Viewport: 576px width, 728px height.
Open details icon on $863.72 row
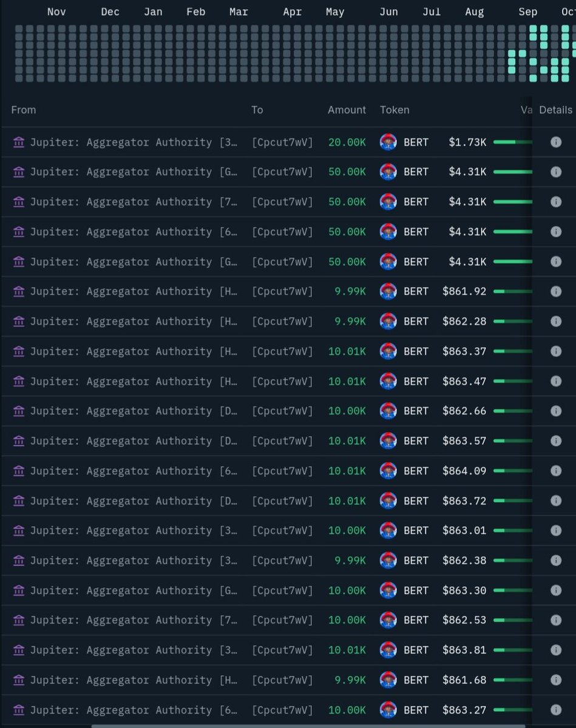(555, 500)
